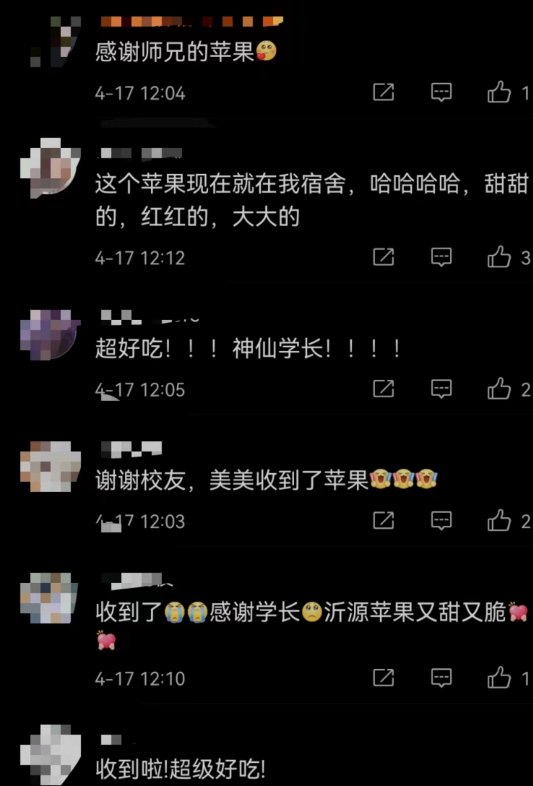The height and width of the screenshot is (786, 533).
Task: Share the 谢谢校友 comment
Action: tap(384, 520)
